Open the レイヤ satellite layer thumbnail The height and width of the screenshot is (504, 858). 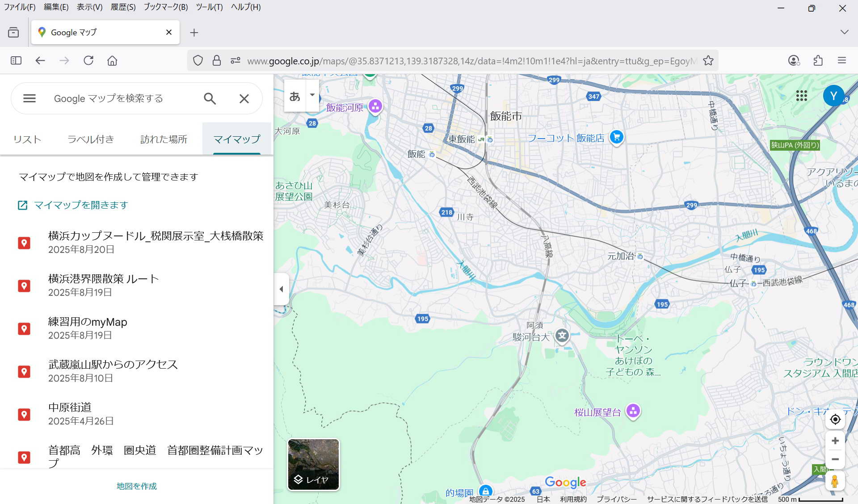click(x=313, y=464)
